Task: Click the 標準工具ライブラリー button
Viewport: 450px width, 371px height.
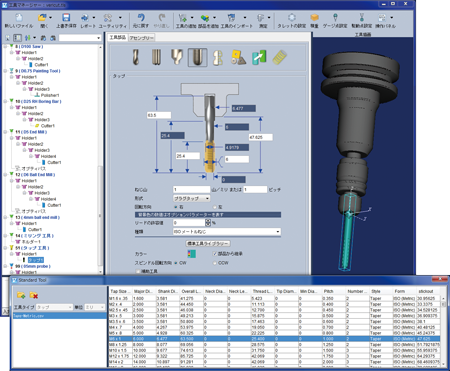Action: [x=208, y=243]
